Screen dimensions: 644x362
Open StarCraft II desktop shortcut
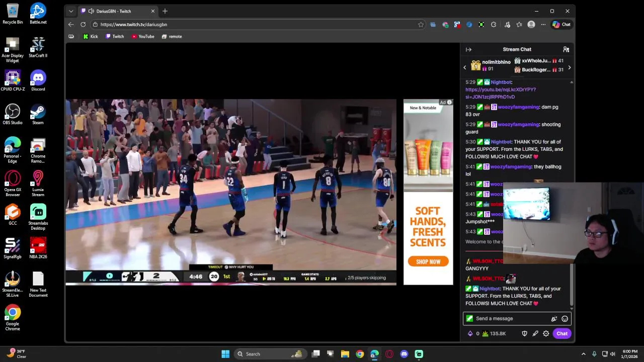tap(38, 47)
